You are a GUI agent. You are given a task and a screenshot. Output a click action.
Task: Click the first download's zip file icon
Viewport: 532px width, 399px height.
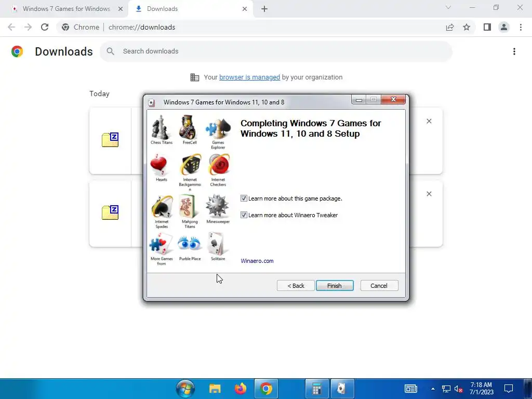click(x=110, y=140)
